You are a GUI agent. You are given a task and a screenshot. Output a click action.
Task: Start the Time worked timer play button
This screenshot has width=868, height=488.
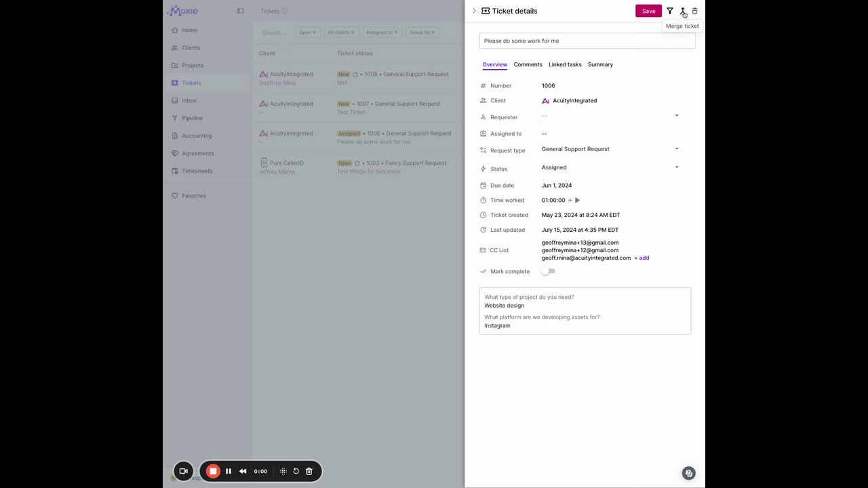[x=578, y=200]
